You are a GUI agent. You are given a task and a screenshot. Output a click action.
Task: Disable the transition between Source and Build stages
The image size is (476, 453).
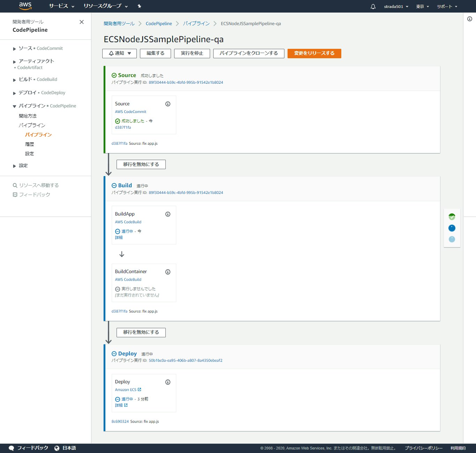click(x=141, y=164)
